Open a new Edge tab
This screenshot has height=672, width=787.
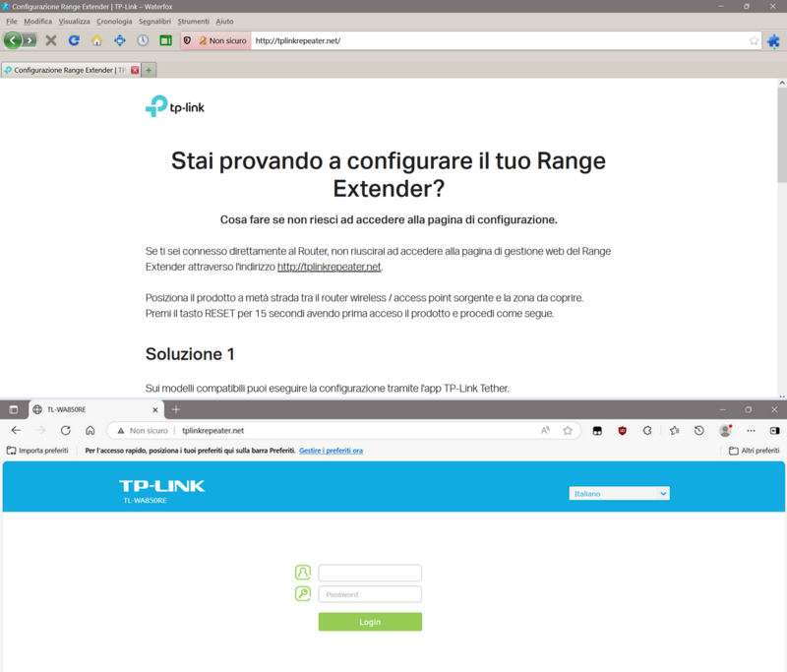click(x=176, y=409)
